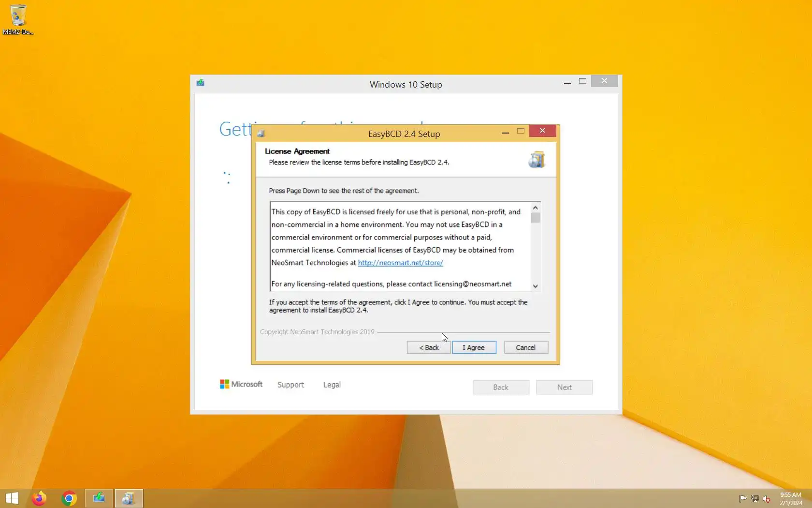Open the Action Center flag tray icon

[743, 499]
